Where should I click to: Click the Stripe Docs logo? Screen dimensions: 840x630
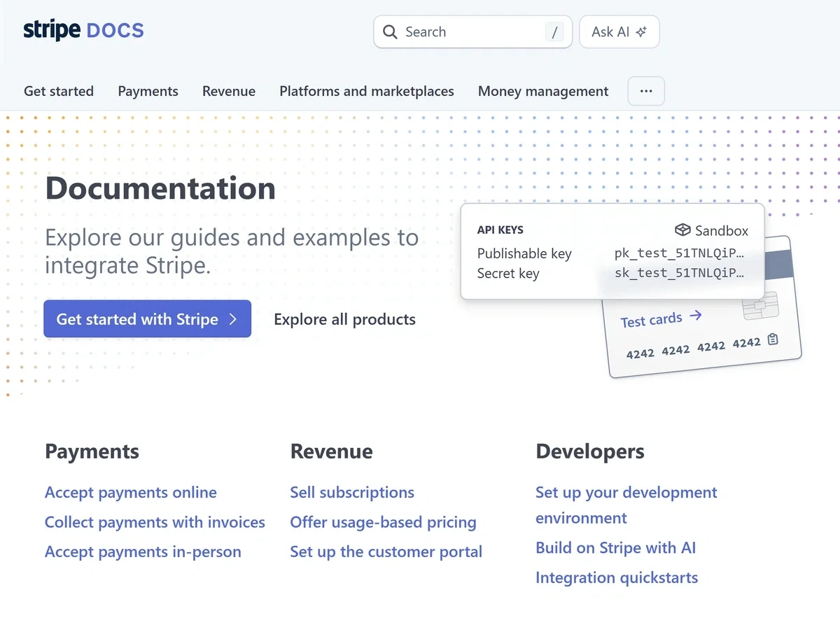83,31
